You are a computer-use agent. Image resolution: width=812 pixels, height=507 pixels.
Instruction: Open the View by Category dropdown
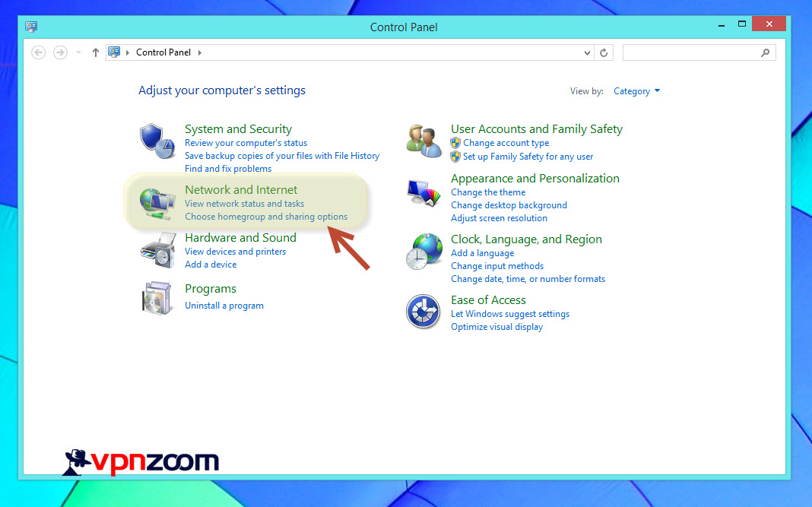636,91
